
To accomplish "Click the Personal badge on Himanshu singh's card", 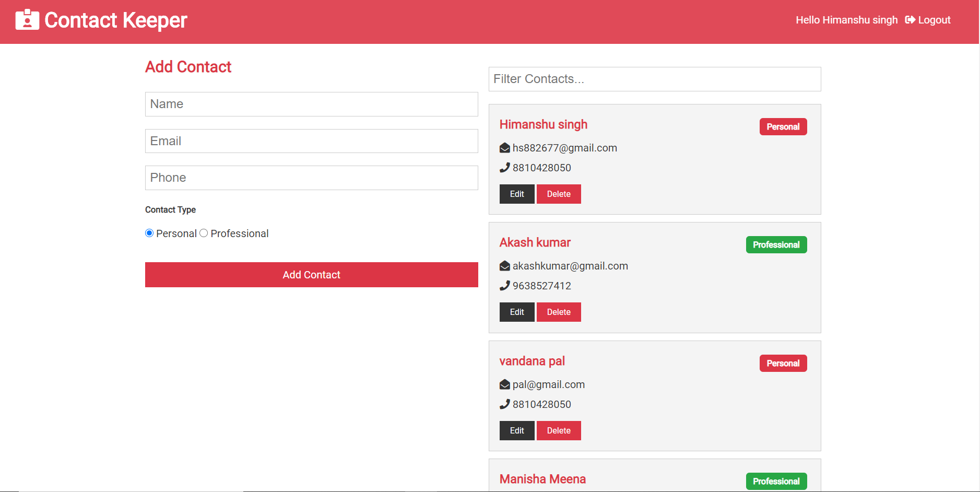I will [783, 126].
